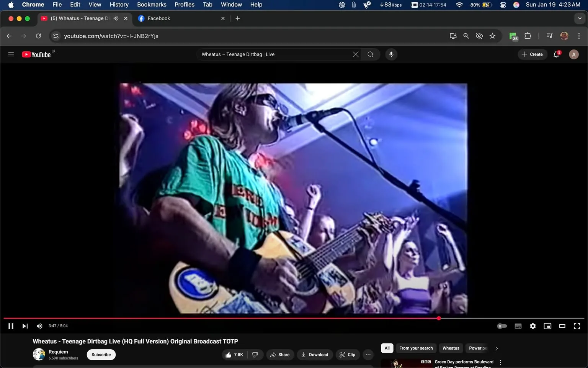The height and width of the screenshot is (368, 588).
Task: Toggle the autoplay switch
Action: click(x=502, y=326)
